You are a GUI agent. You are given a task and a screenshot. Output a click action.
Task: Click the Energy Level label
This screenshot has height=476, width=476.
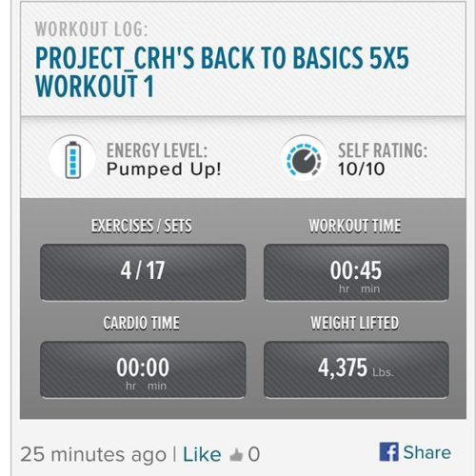[x=157, y=150]
